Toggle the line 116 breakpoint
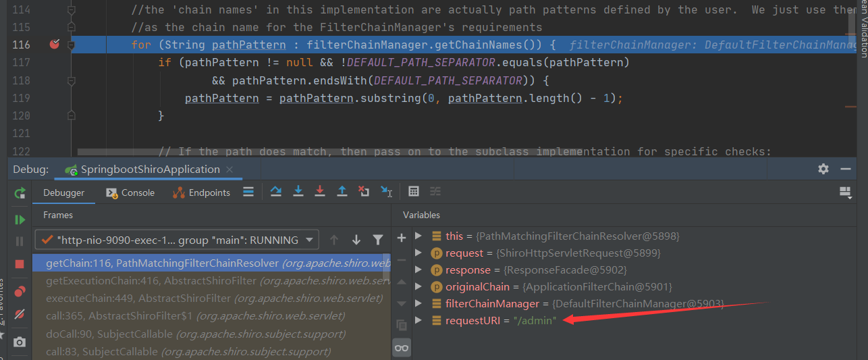Screen dimensions: 868x360 coord(55,45)
